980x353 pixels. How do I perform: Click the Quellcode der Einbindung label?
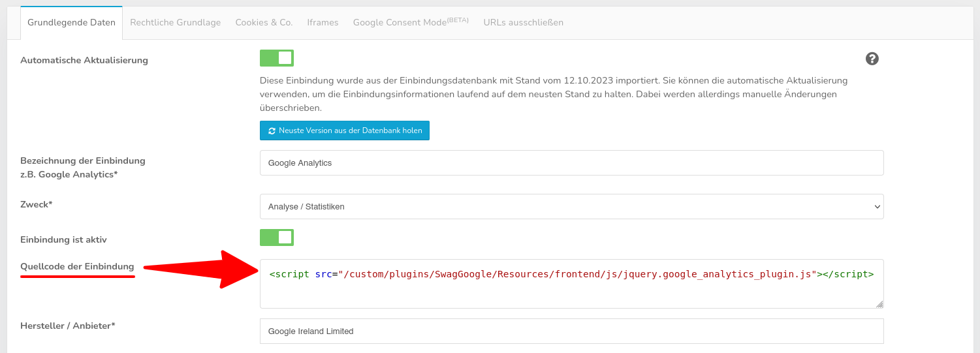pyautogui.click(x=77, y=266)
